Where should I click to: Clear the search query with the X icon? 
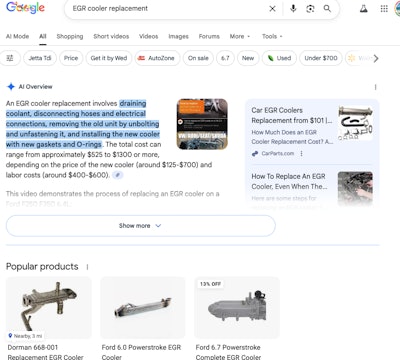pos(272,9)
